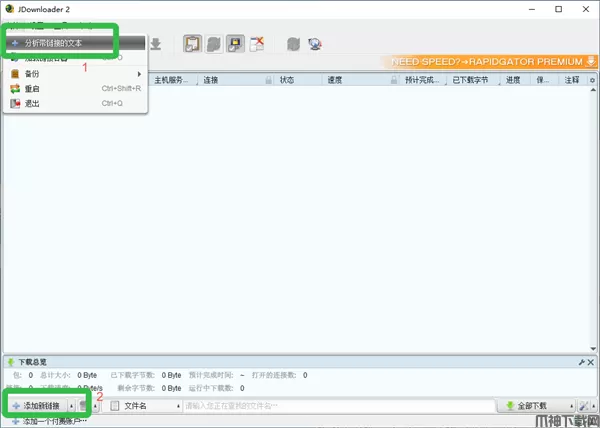Sort by 进度 column header

(513, 80)
